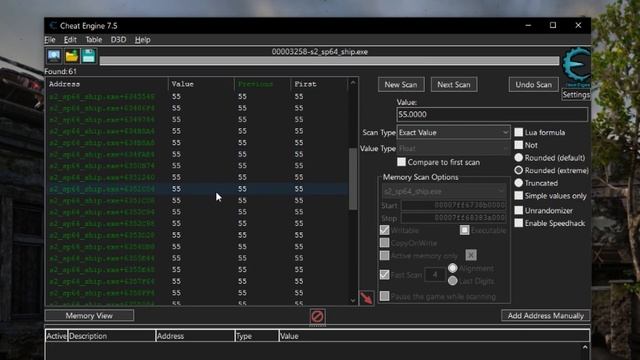
Task: Click the Description column header
Action: (111, 336)
